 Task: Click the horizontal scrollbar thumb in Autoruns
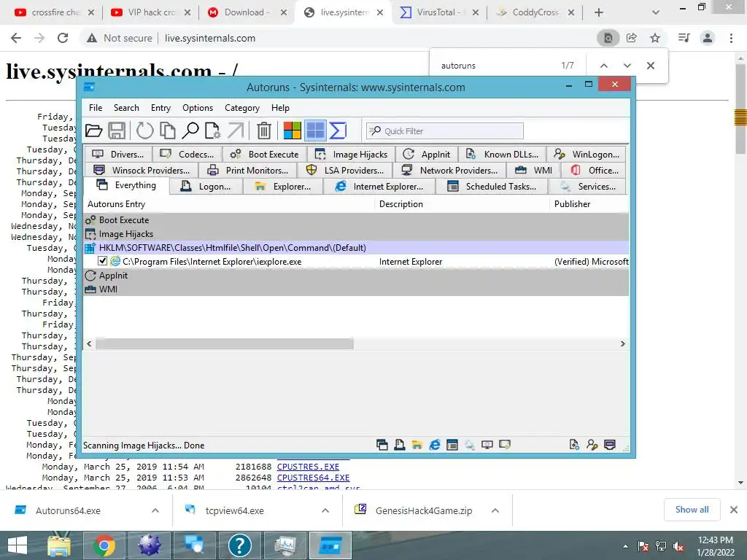(225, 344)
